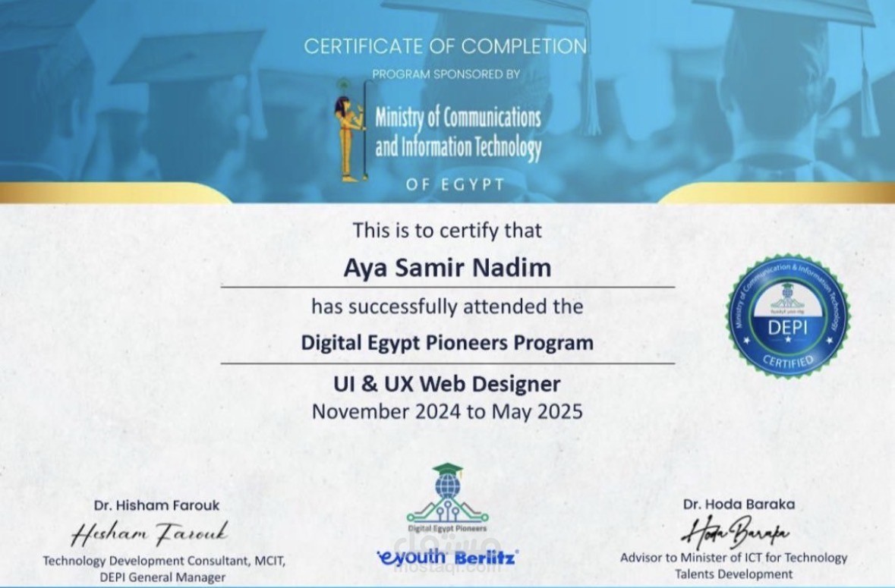Viewport: 895px width, 588px height.
Task: Click 'Digital Egypt Pioneers Program' title
Action: pos(447,343)
